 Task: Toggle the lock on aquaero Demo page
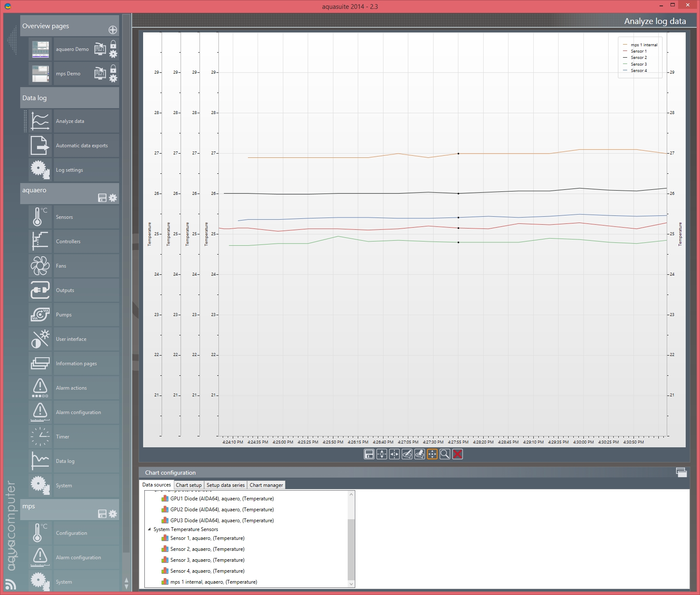click(113, 44)
